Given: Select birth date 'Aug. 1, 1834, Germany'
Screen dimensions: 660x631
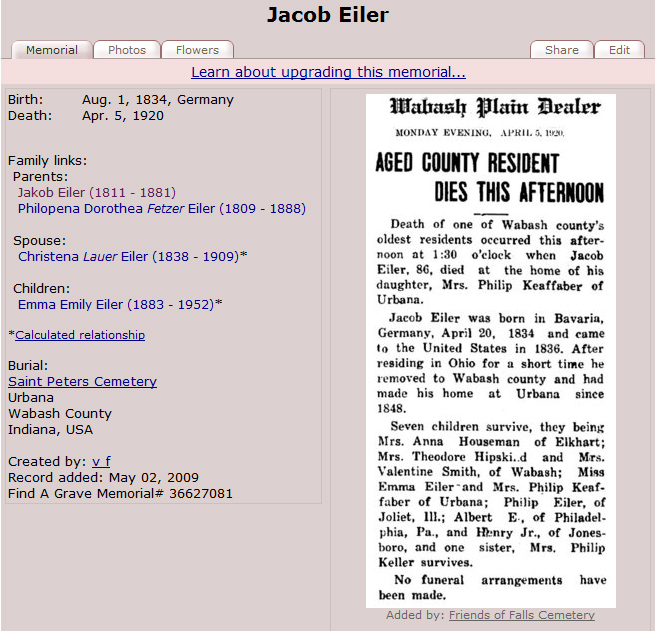Looking at the screenshot, I should click(158, 100).
